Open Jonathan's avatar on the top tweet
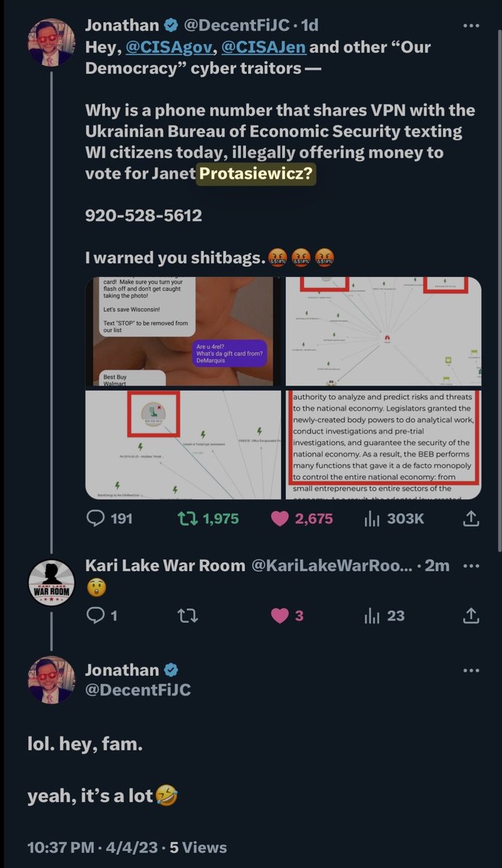The width and height of the screenshot is (502, 868). pyautogui.click(x=51, y=43)
